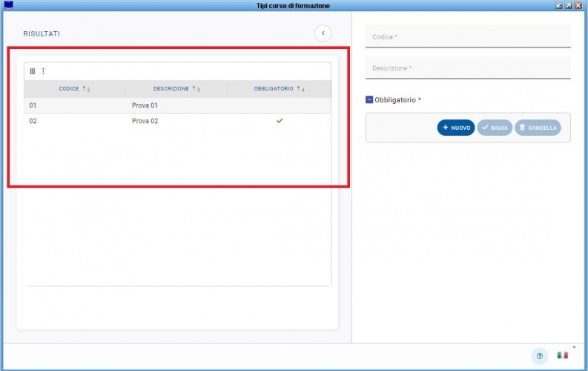Sort table by Descrizione column header
The width and height of the screenshot is (588, 371).
point(176,89)
